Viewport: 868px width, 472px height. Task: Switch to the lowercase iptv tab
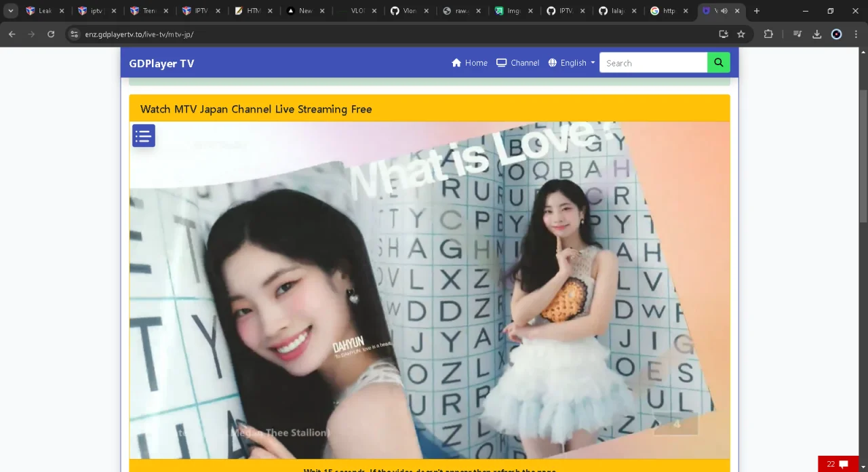pos(97,11)
